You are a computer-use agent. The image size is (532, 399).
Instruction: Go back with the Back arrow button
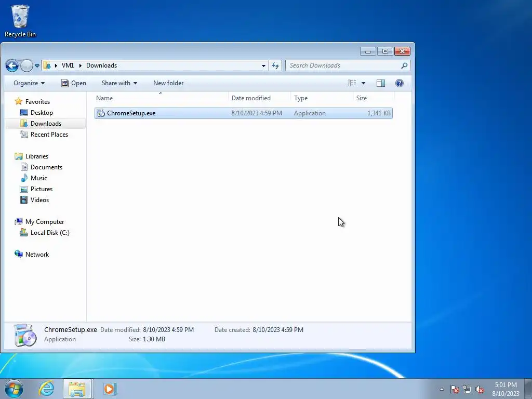click(x=12, y=65)
